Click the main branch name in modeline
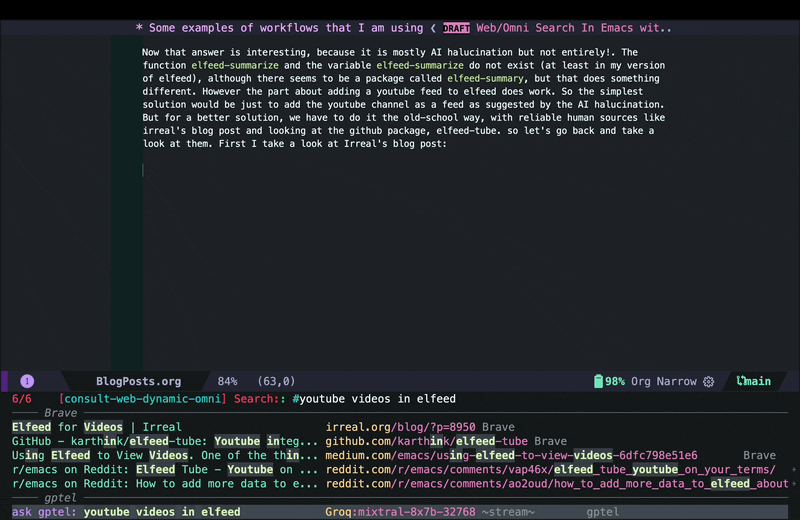 pyautogui.click(x=758, y=381)
